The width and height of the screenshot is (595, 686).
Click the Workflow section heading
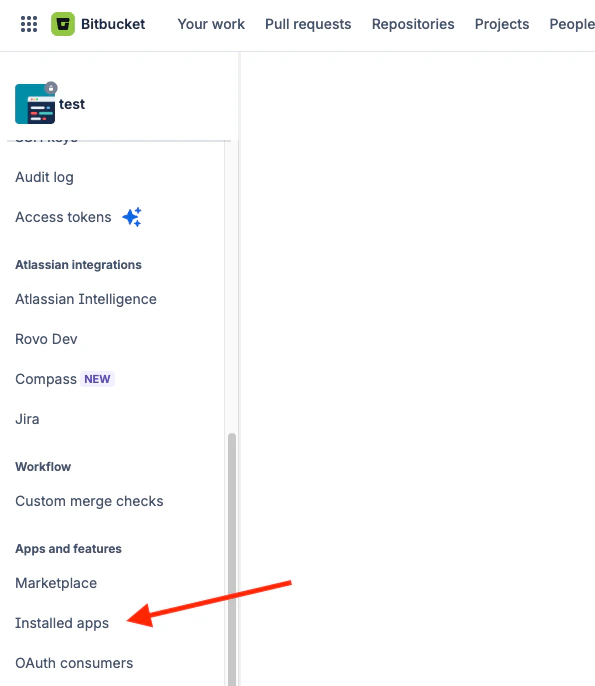pos(43,467)
